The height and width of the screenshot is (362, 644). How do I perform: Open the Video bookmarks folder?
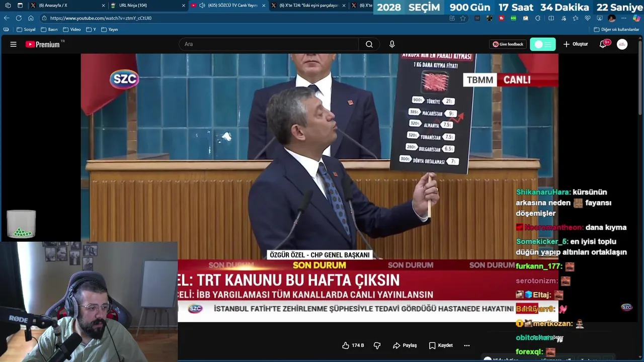72,30
